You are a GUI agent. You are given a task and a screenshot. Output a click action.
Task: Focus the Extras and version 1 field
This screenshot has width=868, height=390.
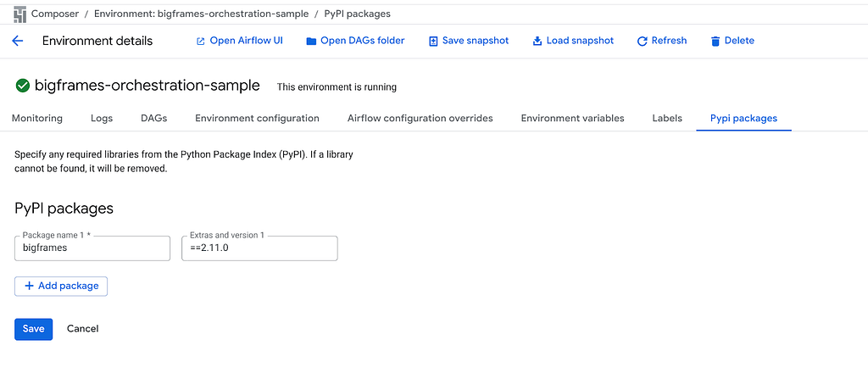pos(259,248)
